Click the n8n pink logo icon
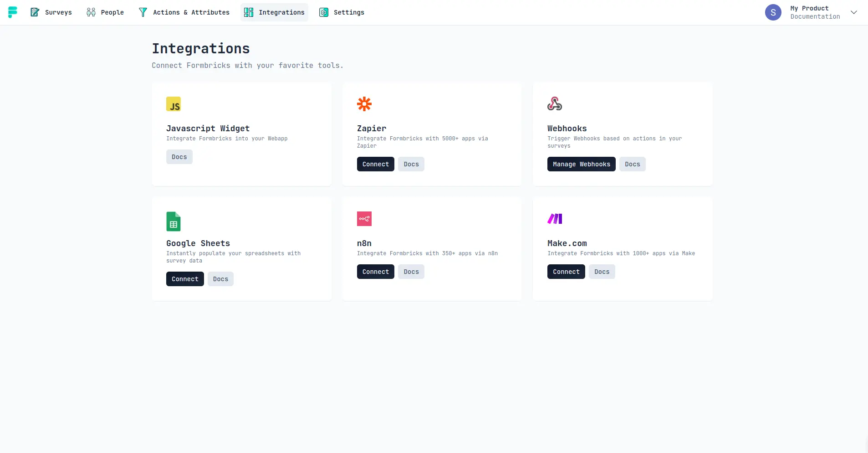Screen dimensions: 868x453 click(364, 219)
